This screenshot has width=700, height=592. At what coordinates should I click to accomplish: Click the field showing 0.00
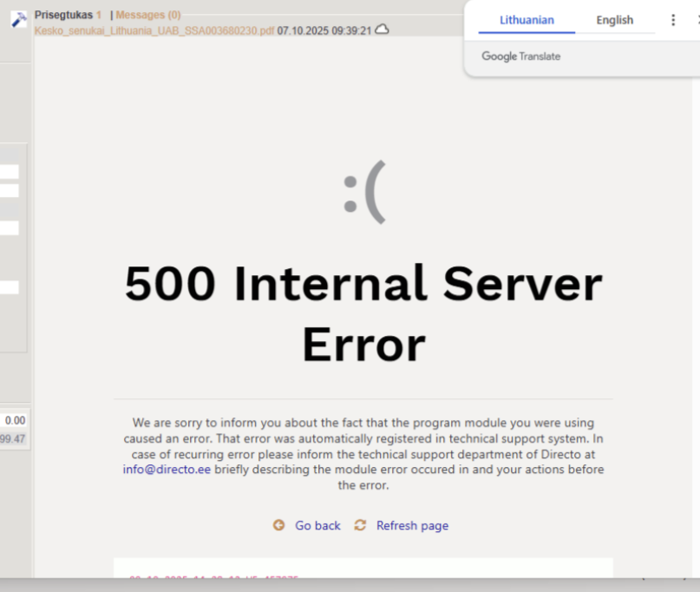14,420
